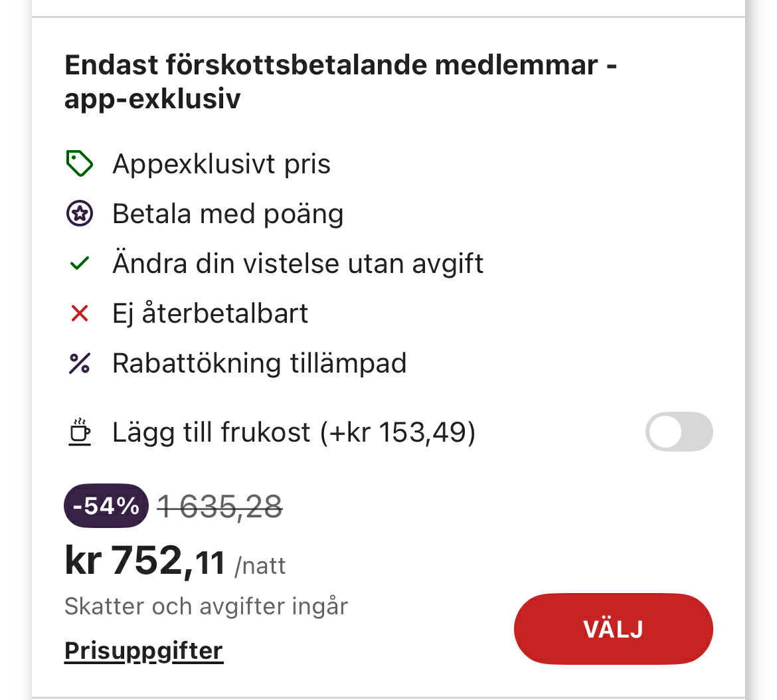Click the kr 752,11 nightly price
This screenshot has width=777, height=700.
(x=145, y=561)
